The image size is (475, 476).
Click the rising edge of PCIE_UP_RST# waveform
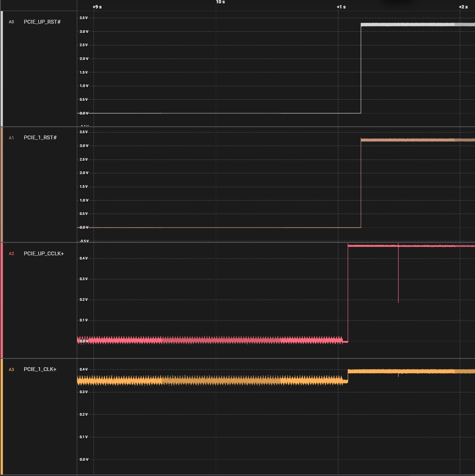[x=361, y=69]
